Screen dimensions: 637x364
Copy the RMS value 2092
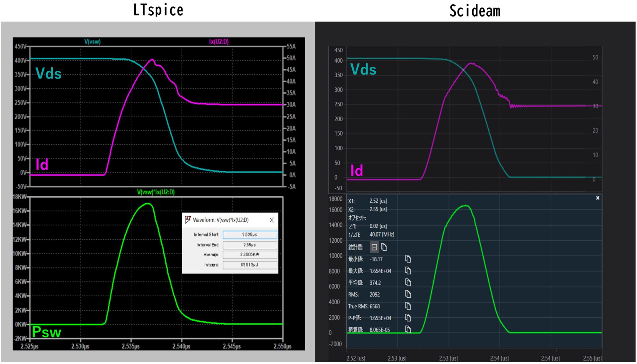408,294
